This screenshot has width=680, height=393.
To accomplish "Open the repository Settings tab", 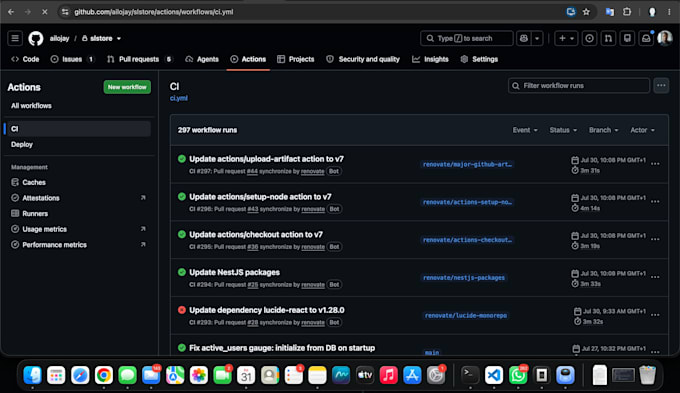I will point(479,59).
